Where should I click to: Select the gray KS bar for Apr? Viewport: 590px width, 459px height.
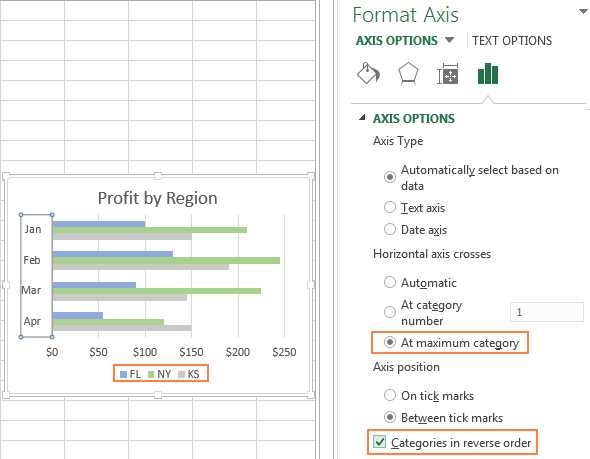coord(122,328)
